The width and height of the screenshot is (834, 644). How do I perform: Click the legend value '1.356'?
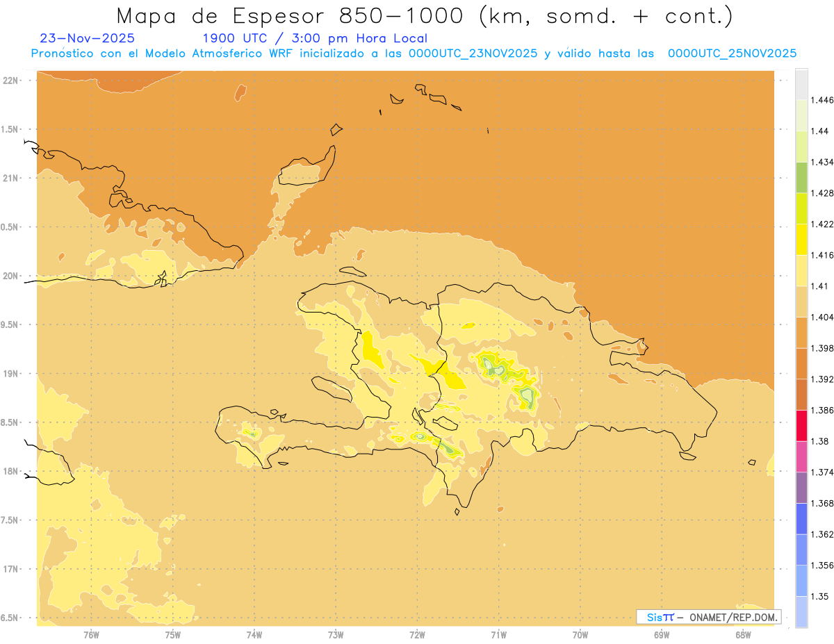(822, 565)
